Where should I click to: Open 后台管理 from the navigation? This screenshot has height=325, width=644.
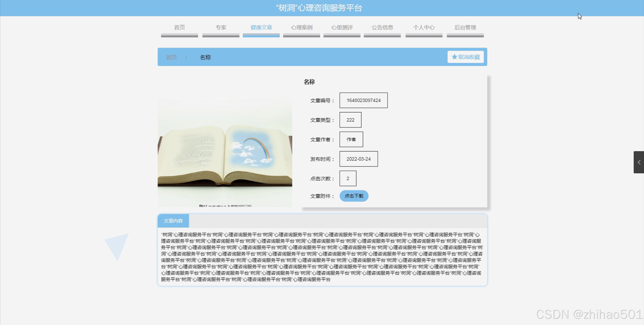click(x=465, y=27)
